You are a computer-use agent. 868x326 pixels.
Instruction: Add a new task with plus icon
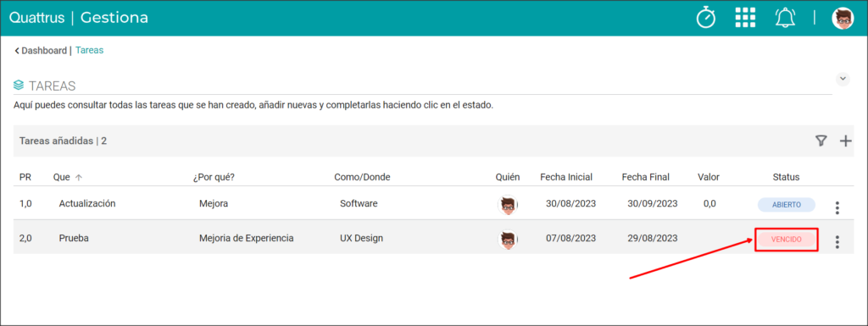click(x=845, y=141)
